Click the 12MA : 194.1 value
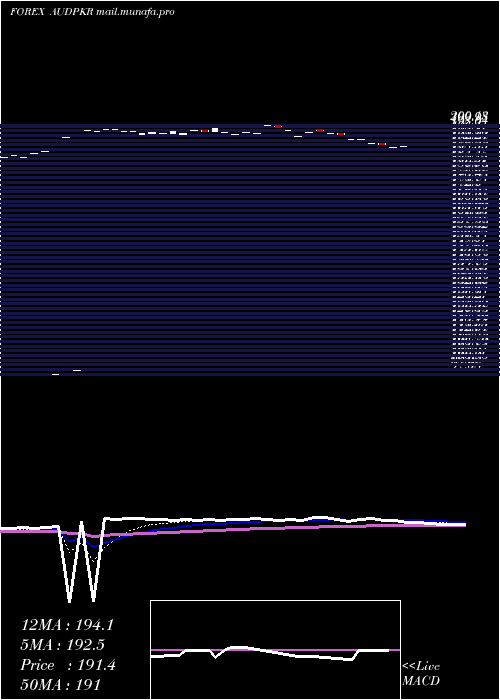This screenshot has width=500, height=700. pos(67,625)
